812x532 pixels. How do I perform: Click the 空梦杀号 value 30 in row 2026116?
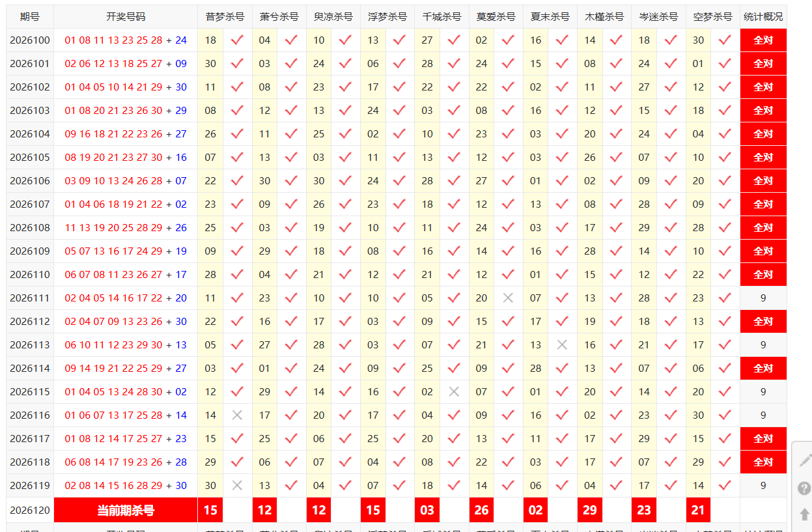coord(698,415)
